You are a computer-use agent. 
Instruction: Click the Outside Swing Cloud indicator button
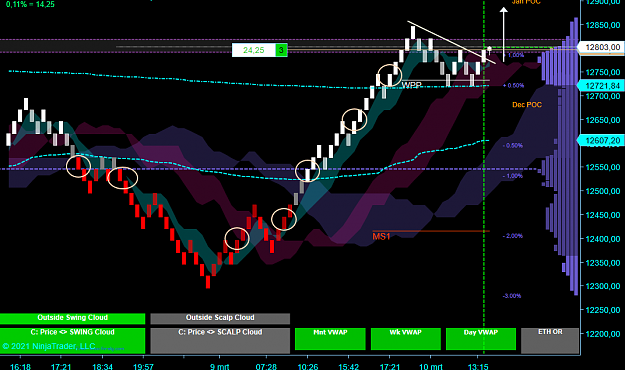point(72,318)
